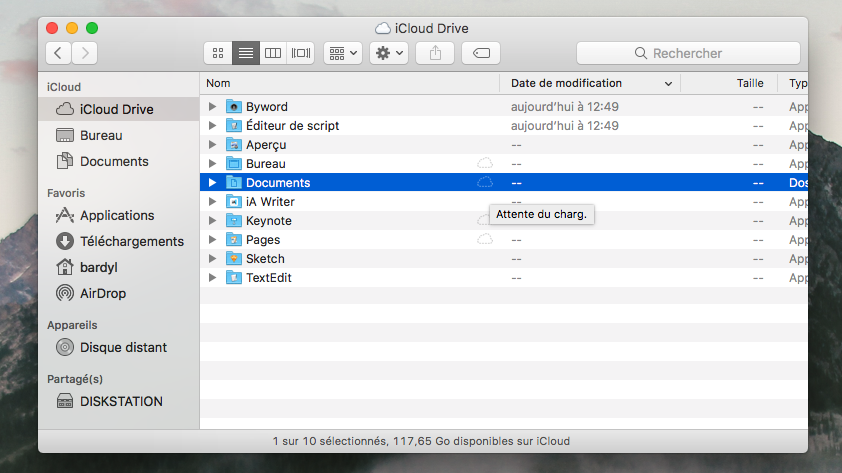Click the Aperçu folder icon
The height and width of the screenshot is (473, 842).
234,144
